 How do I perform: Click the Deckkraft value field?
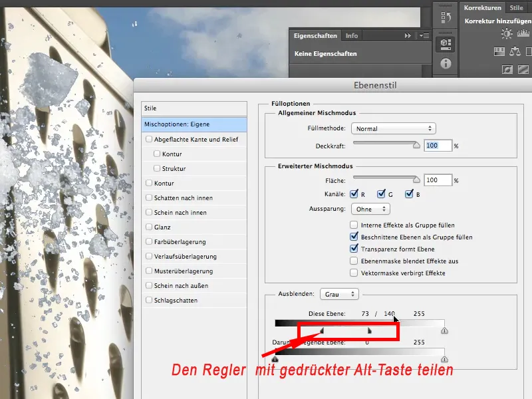(x=438, y=146)
